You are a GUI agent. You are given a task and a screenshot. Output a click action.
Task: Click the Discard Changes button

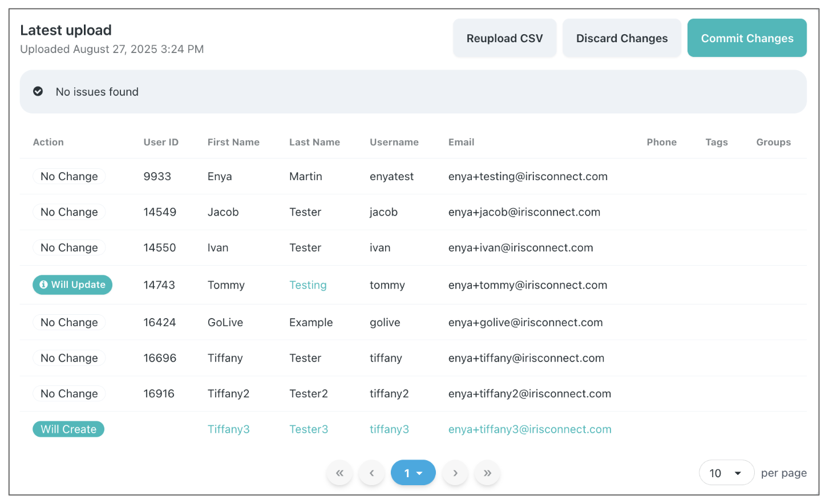pyautogui.click(x=621, y=38)
